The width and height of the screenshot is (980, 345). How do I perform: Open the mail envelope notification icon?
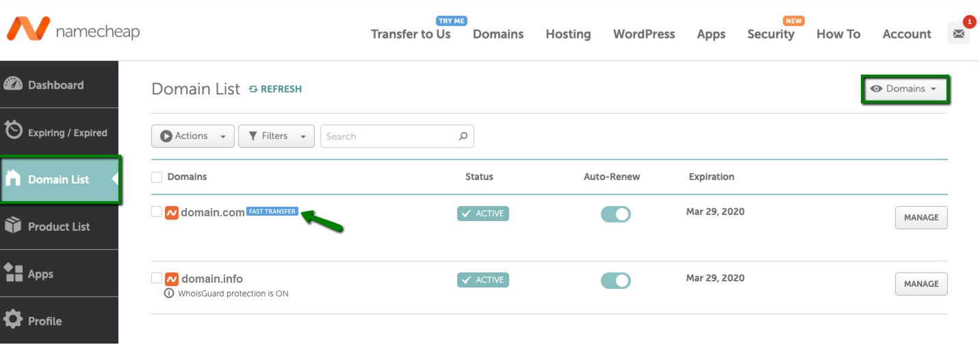(x=958, y=33)
